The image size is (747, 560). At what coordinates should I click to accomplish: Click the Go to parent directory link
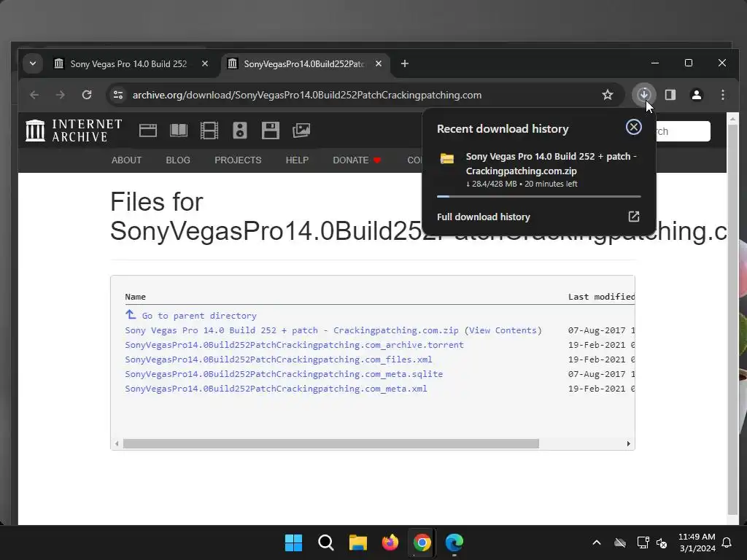pos(199,316)
